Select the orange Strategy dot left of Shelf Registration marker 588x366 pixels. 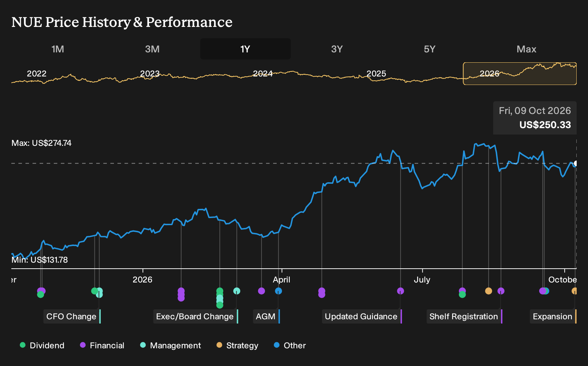489,291
